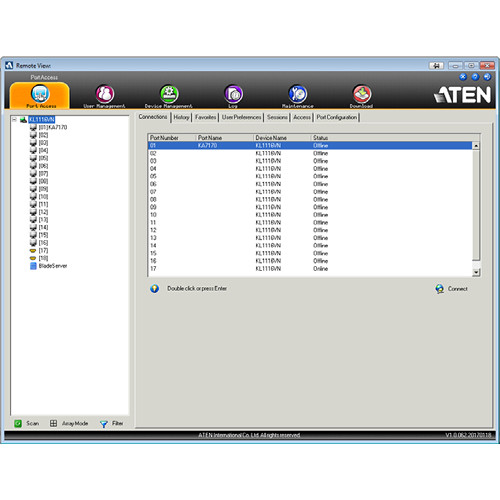Select port [10] in the tree
Image resolution: width=500 pixels, height=500 pixels.
click(43, 197)
